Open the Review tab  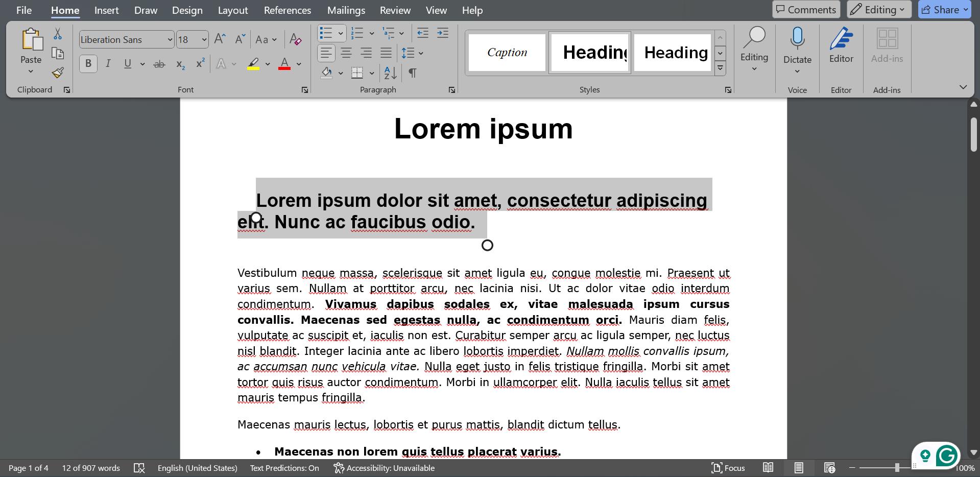[395, 10]
